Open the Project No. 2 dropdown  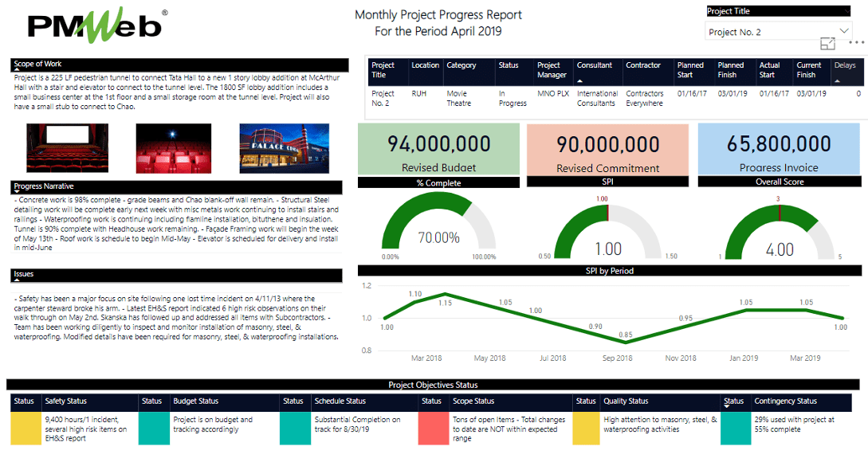click(x=779, y=32)
